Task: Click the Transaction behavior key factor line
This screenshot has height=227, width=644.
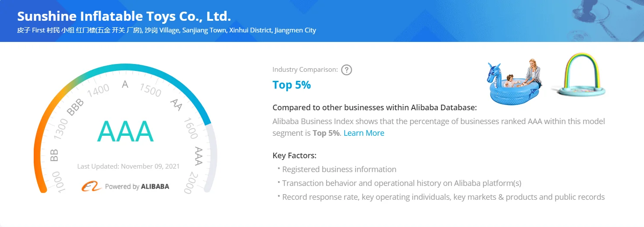Action: coord(401,183)
